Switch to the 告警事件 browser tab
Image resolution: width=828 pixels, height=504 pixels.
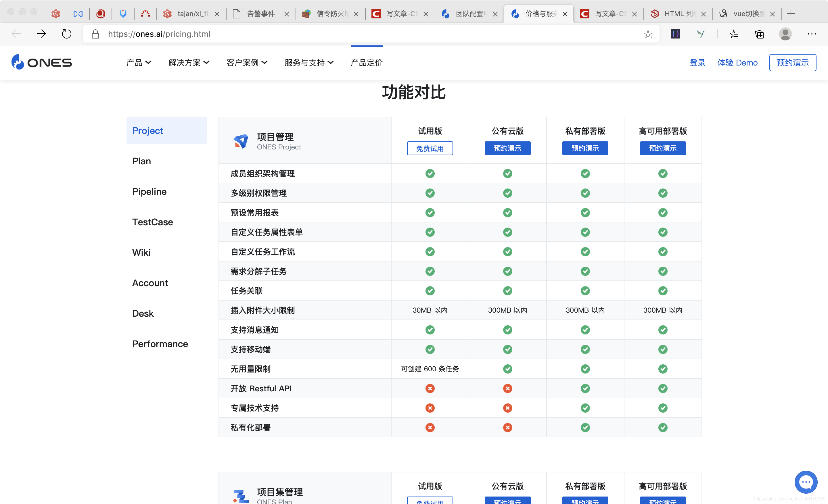pos(261,14)
